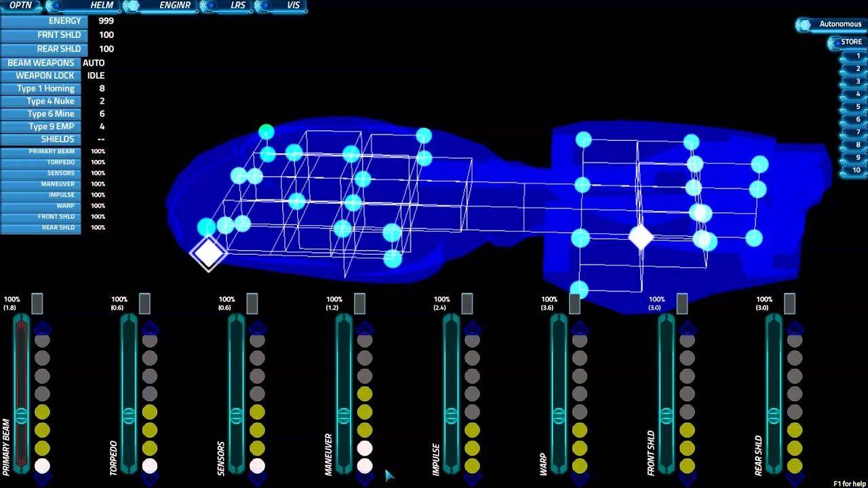Select engineering preset 3
This screenshot has width=868, height=488.
[x=854, y=81]
